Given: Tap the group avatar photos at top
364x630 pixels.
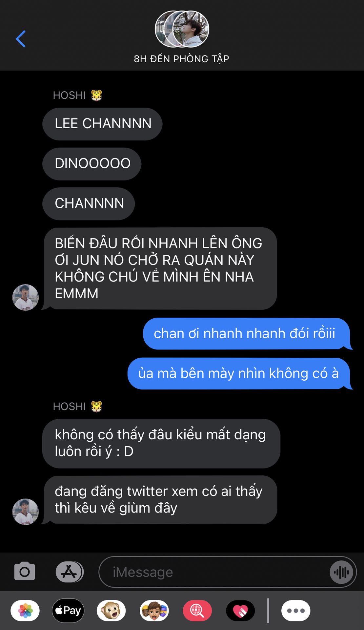Looking at the screenshot, I should tap(182, 29).
